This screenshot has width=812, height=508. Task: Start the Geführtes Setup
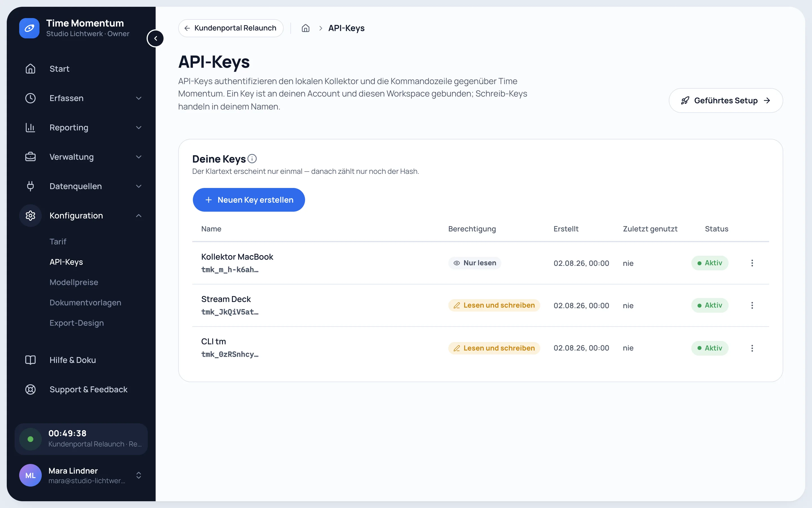click(x=725, y=100)
